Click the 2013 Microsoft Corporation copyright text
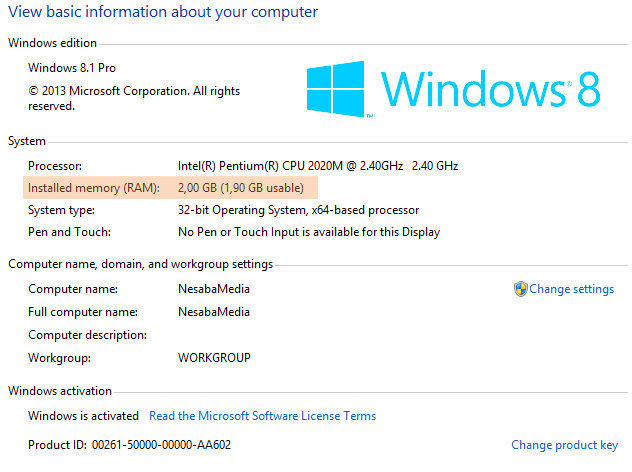Viewport: 632px width, 472px height. 134,98
